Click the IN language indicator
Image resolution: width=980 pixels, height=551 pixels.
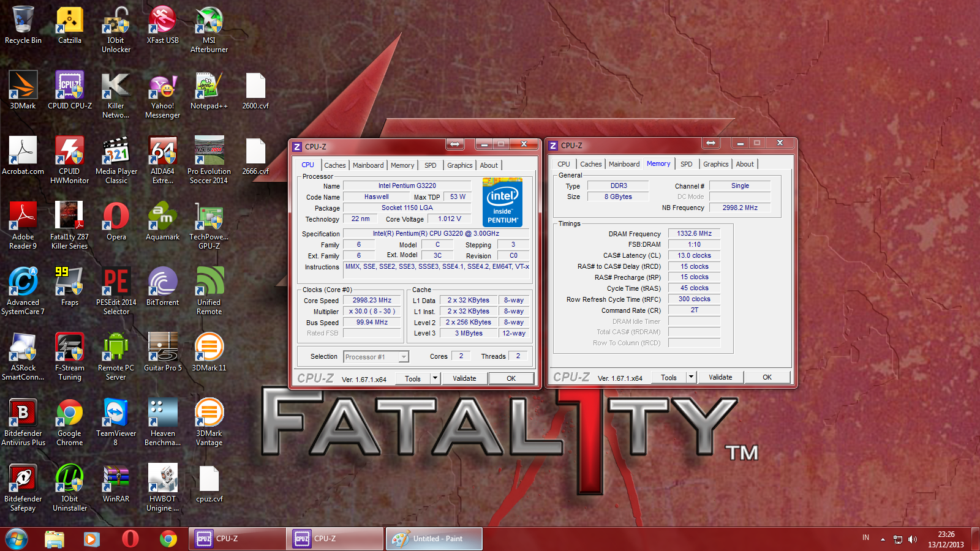coord(865,538)
